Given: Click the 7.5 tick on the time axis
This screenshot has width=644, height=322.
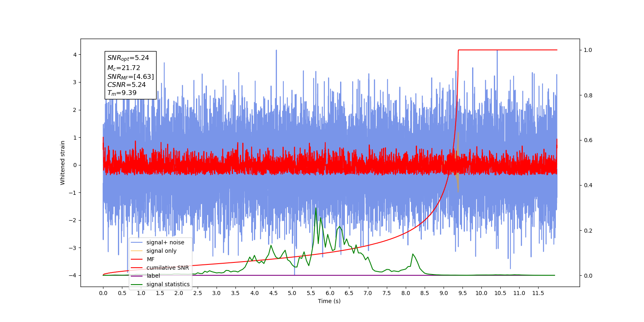Looking at the screenshot, I should coord(387,293).
